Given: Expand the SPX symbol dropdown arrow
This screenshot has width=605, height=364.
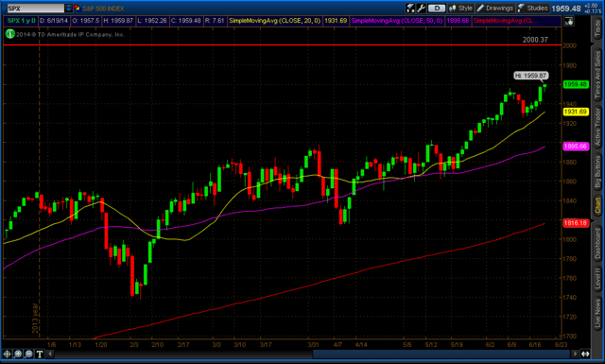Looking at the screenshot, I should click(x=68, y=9).
